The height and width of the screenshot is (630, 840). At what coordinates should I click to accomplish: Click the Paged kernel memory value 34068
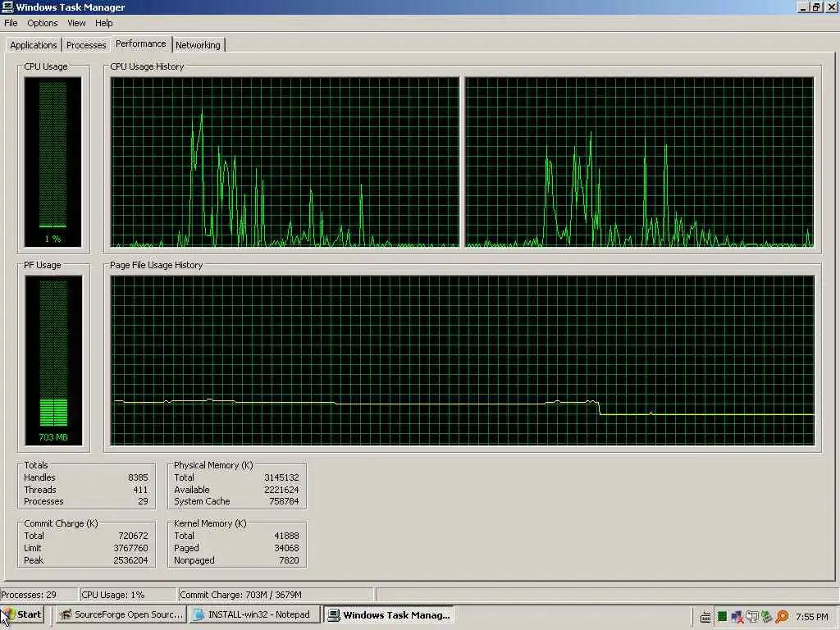coord(286,548)
